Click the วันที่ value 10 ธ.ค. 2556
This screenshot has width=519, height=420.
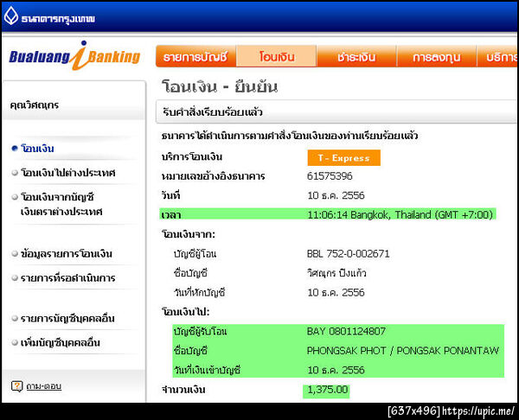point(336,195)
